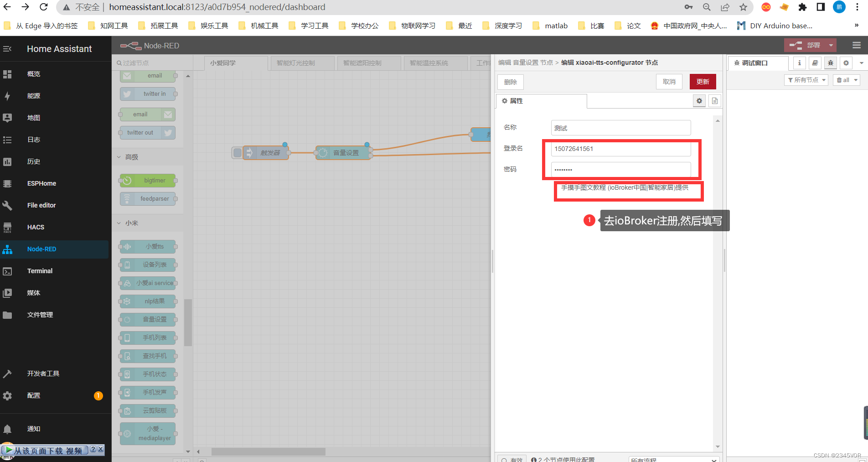This screenshot has width=868, height=462.
Task: Click the 更新 update button
Action: click(x=703, y=82)
